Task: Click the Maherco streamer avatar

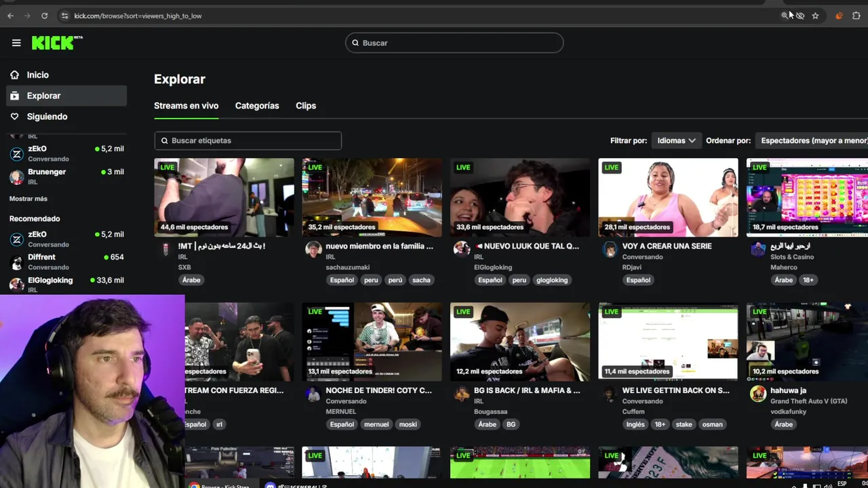Action: click(757, 249)
